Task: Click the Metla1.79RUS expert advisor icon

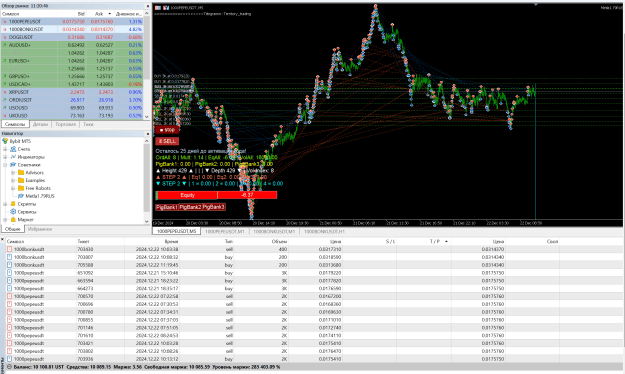Action: coord(21,196)
